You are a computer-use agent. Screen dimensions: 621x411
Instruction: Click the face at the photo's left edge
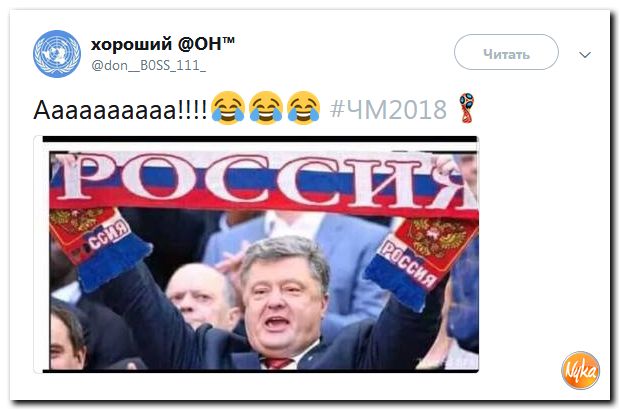coord(67,341)
